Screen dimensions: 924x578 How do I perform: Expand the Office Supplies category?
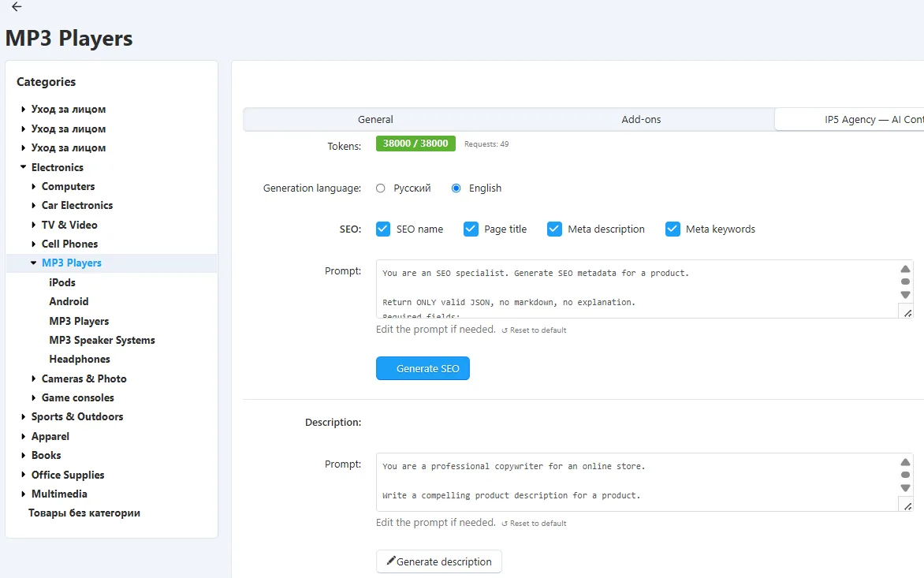[24, 475]
